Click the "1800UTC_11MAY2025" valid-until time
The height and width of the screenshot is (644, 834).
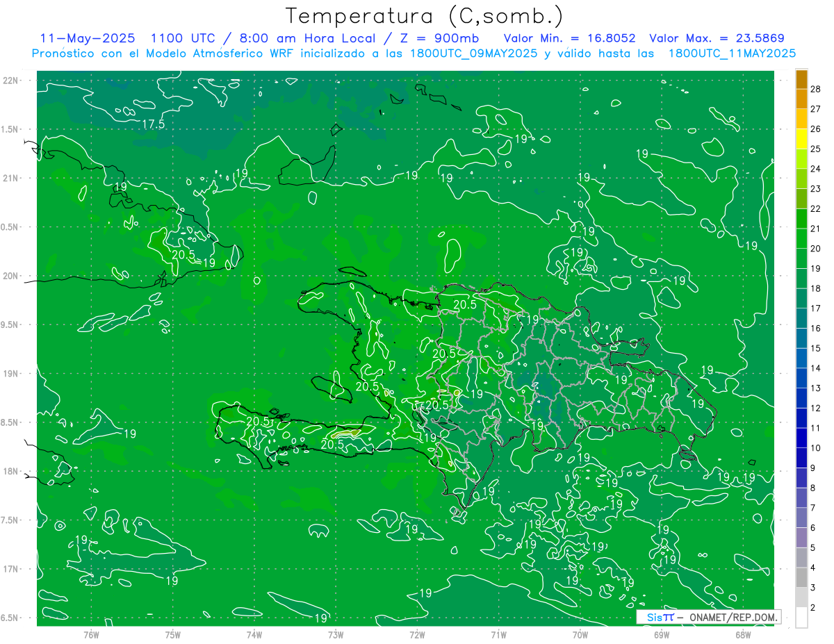click(732, 53)
